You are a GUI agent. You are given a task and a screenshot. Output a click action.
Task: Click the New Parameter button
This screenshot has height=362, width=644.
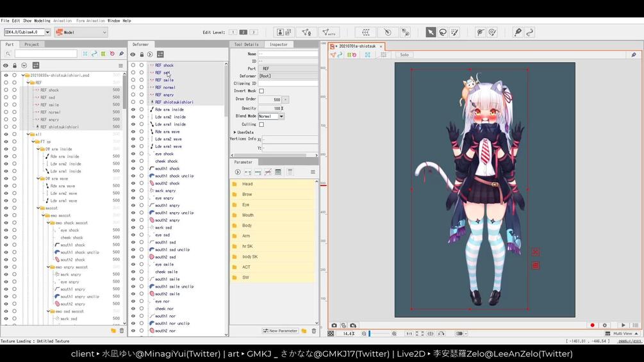coord(280,331)
